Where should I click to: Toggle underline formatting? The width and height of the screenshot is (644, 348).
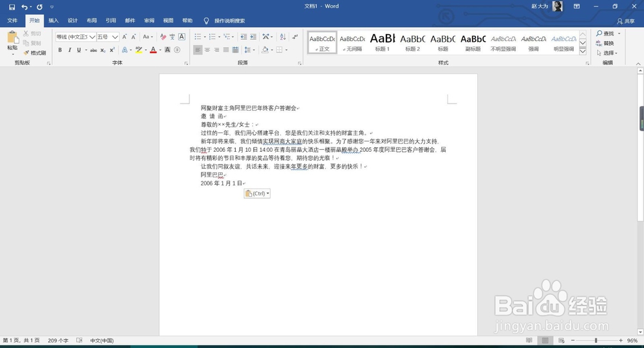[79, 50]
